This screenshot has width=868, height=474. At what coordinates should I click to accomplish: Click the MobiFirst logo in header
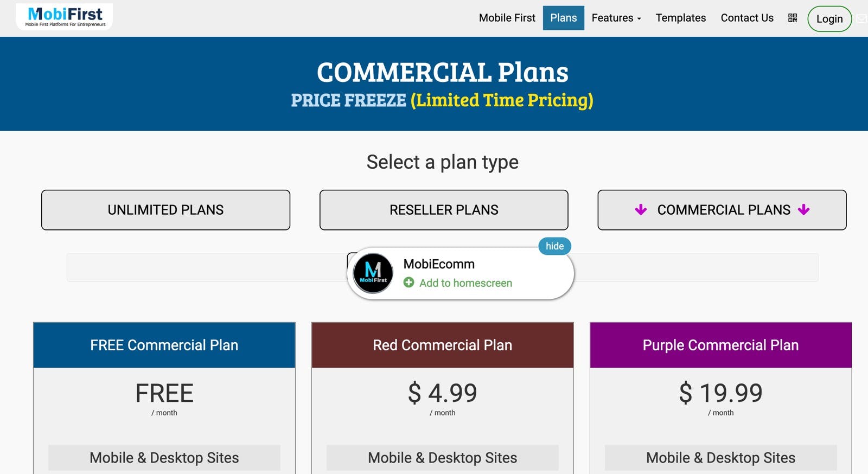(65, 16)
